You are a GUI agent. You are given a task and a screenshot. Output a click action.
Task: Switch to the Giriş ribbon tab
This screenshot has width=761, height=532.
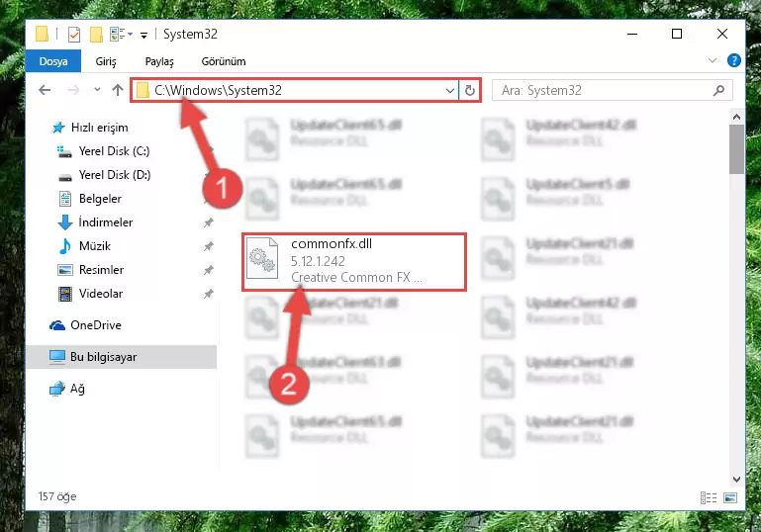tap(106, 61)
